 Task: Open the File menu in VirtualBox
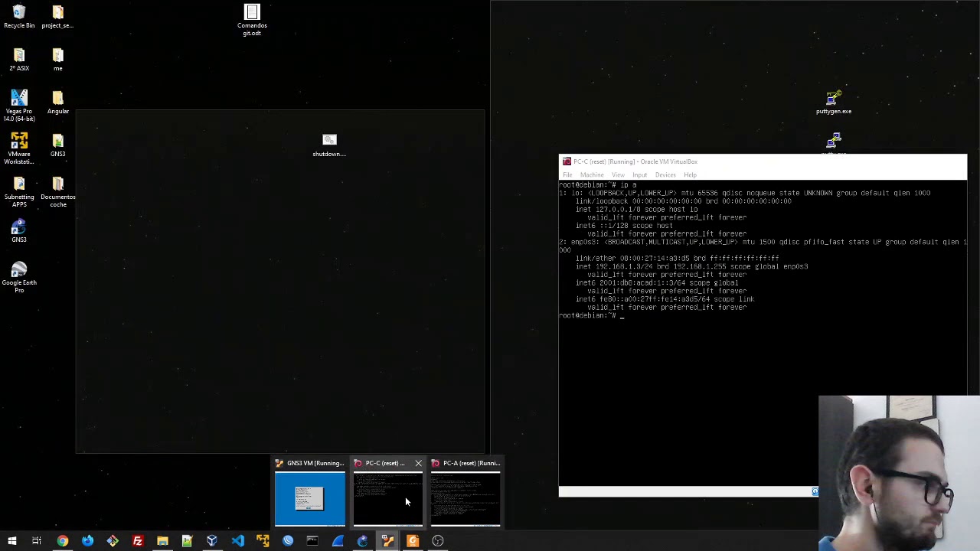[567, 175]
